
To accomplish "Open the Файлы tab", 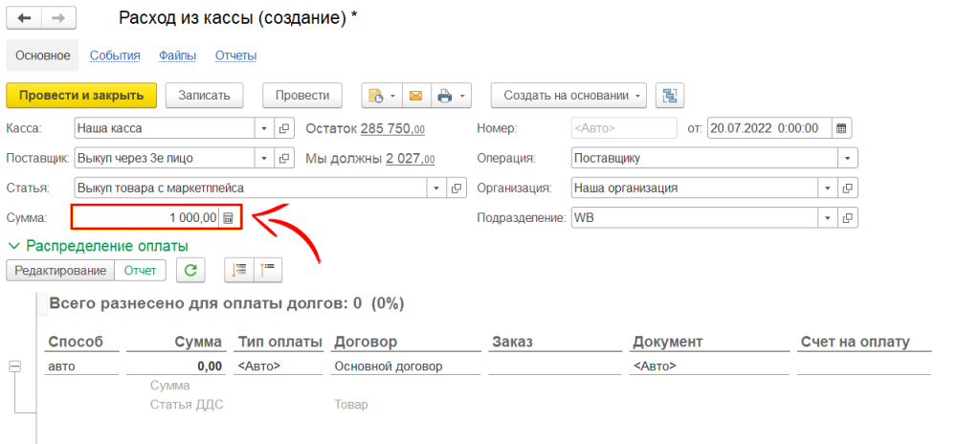I will [177, 55].
